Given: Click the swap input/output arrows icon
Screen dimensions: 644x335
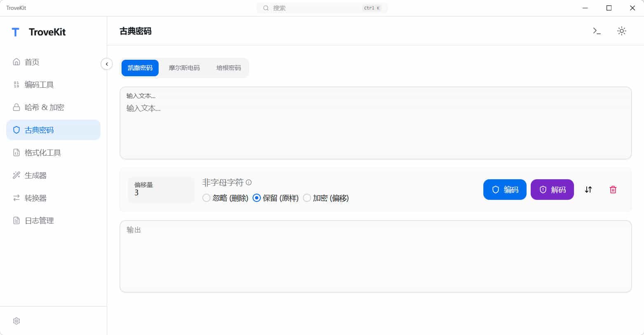Looking at the screenshot, I should point(588,190).
